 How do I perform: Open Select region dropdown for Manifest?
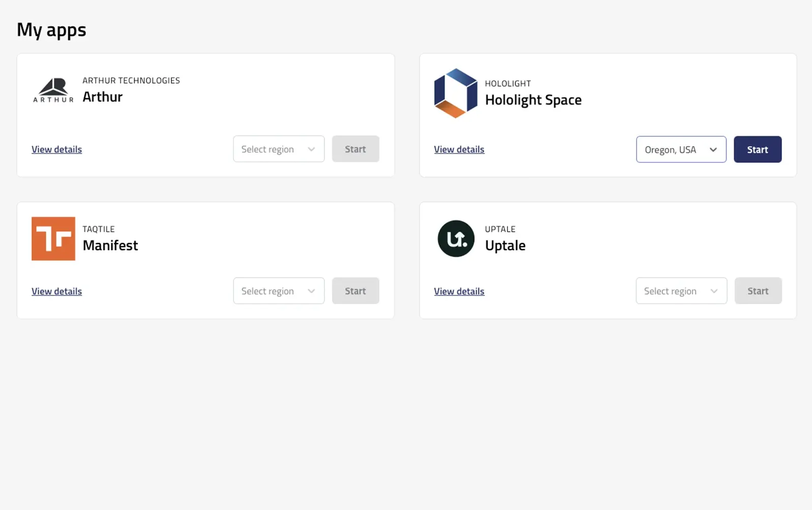(279, 291)
